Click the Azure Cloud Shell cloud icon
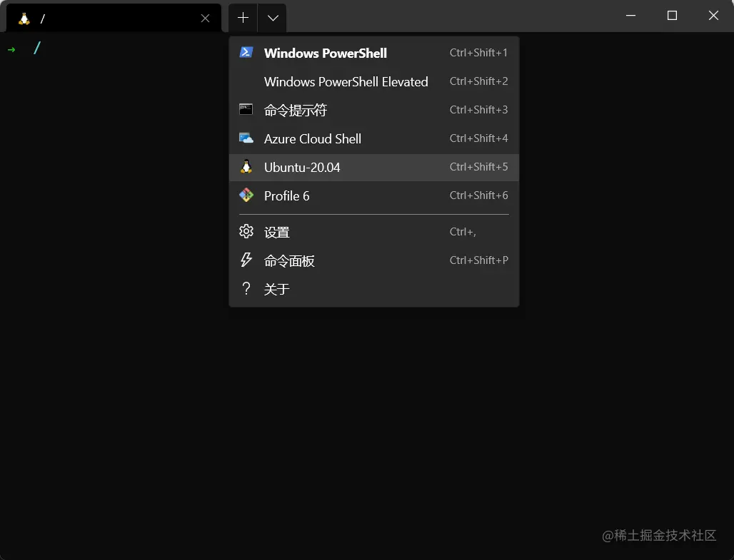 (x=246, y=138)
